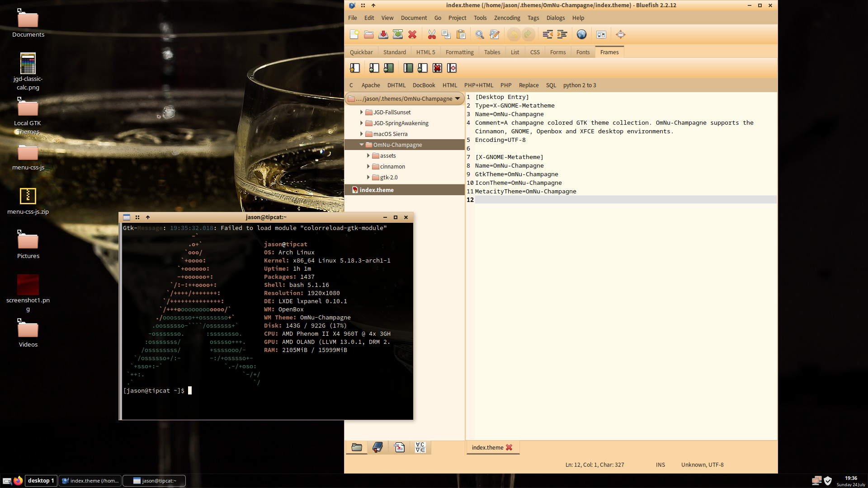This screenshot has height=488, width=868.
Task: Click the desktop 1 workspace button
Action: coord(41,481)
